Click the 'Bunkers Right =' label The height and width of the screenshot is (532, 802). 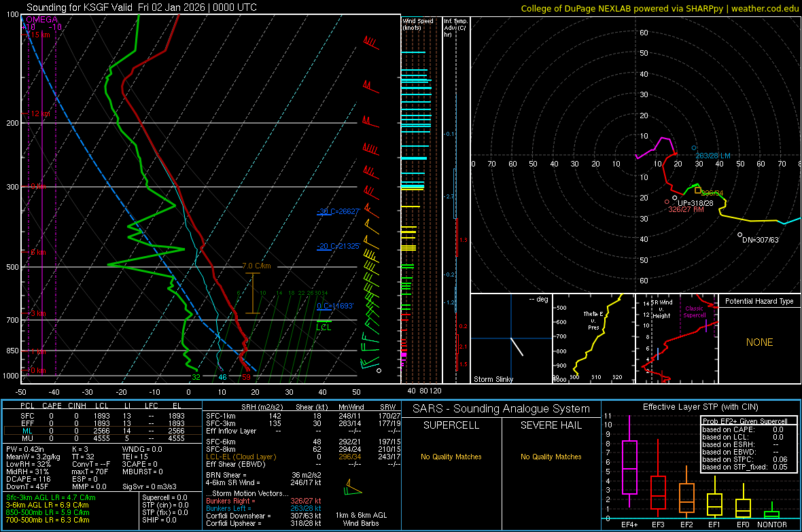230,501
